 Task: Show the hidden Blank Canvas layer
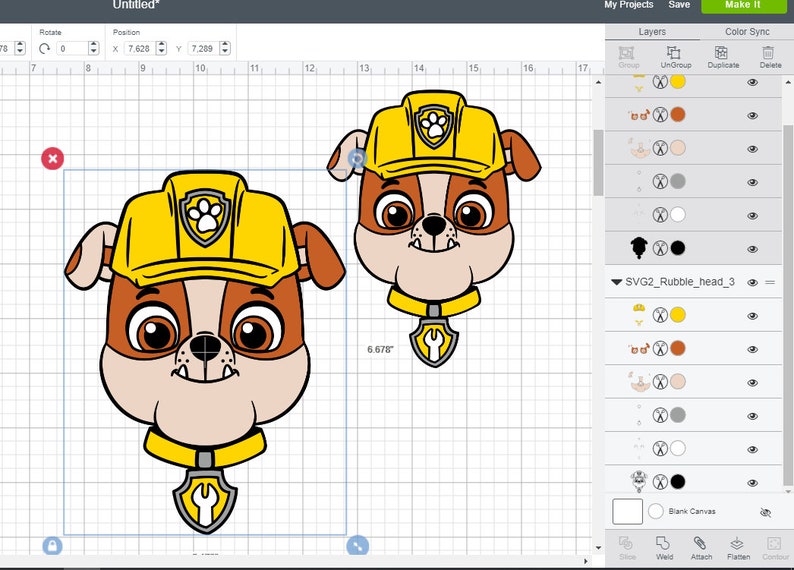[766, 513]
